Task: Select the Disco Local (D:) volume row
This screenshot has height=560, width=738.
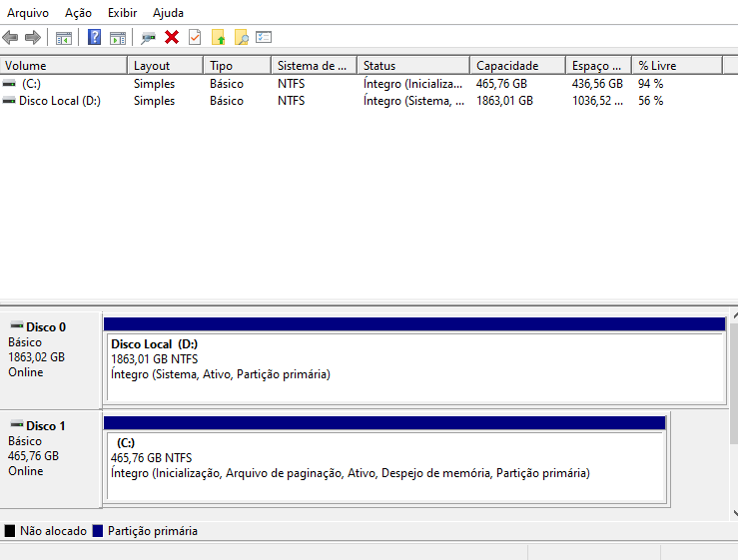Action: (361, 101)
